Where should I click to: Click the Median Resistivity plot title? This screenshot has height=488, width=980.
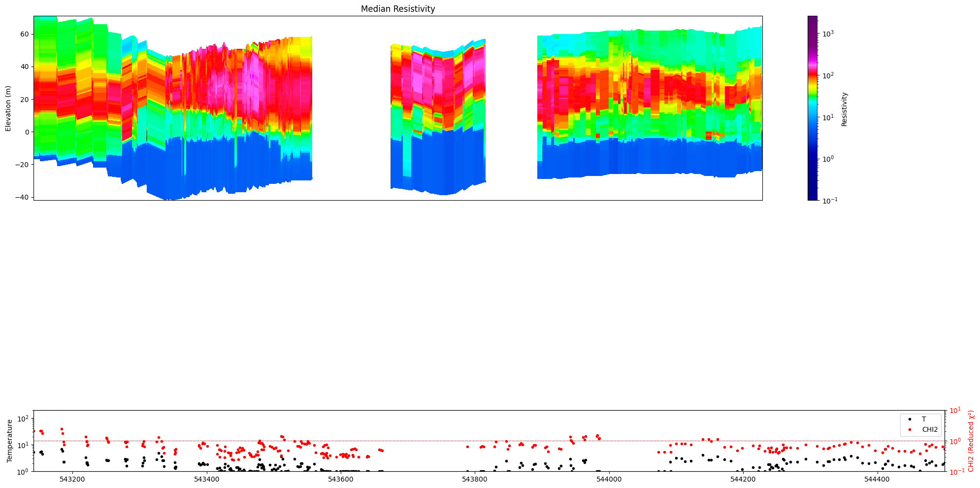tap(398, 8)
